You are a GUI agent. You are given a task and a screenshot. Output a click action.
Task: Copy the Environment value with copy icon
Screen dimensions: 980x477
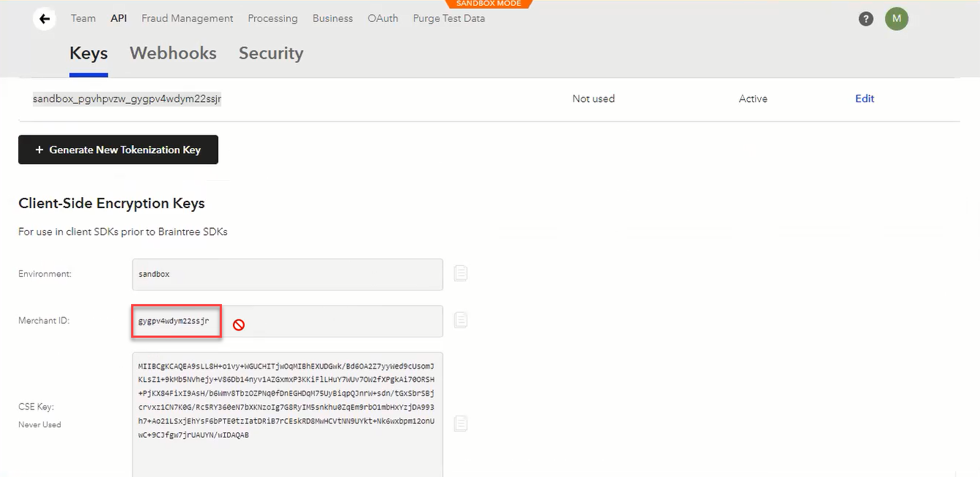coord(461,273)
